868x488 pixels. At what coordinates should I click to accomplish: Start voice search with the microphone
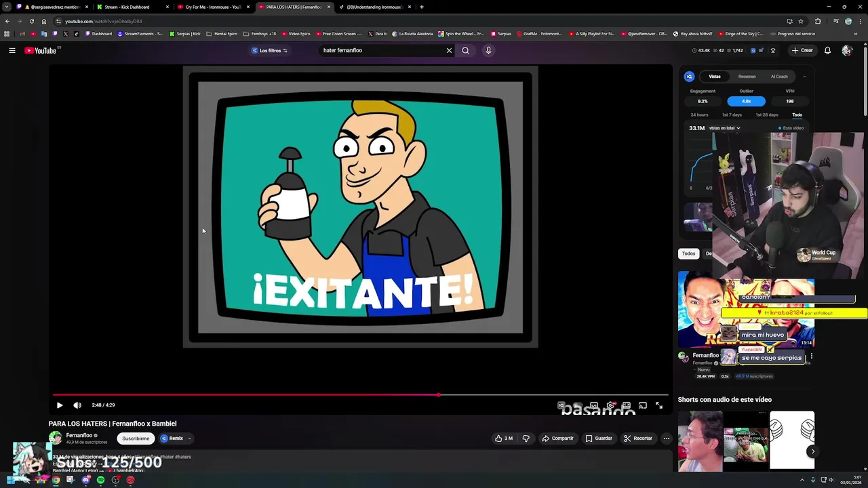[x=488, y=50]
